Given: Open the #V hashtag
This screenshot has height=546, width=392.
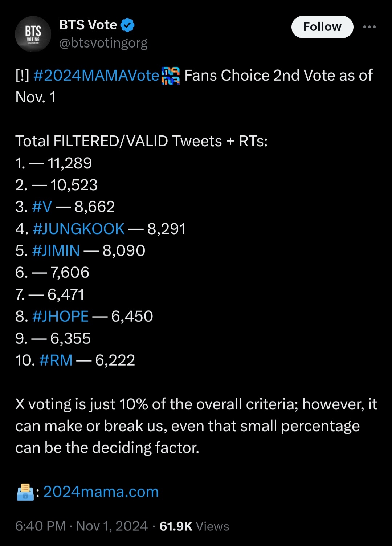Looking at the screenshot, I should click(x=42, y=207).
